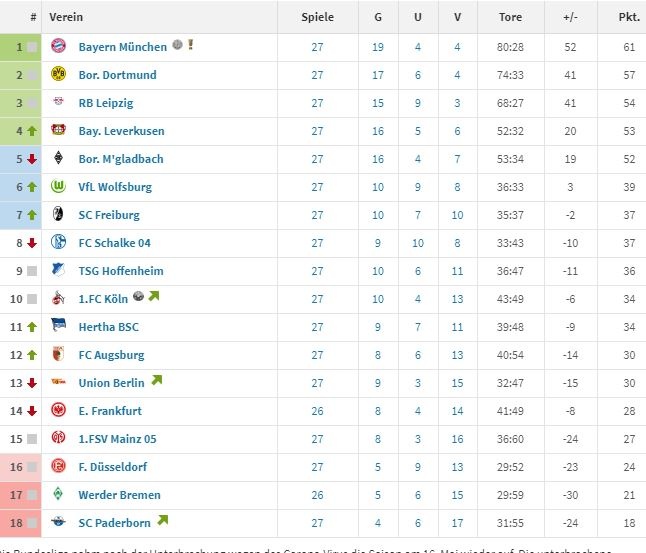The image size is (646, 553).
Task: Click the red rank 18 position cell
Action: pyautogui.click(x=20, y=522)
